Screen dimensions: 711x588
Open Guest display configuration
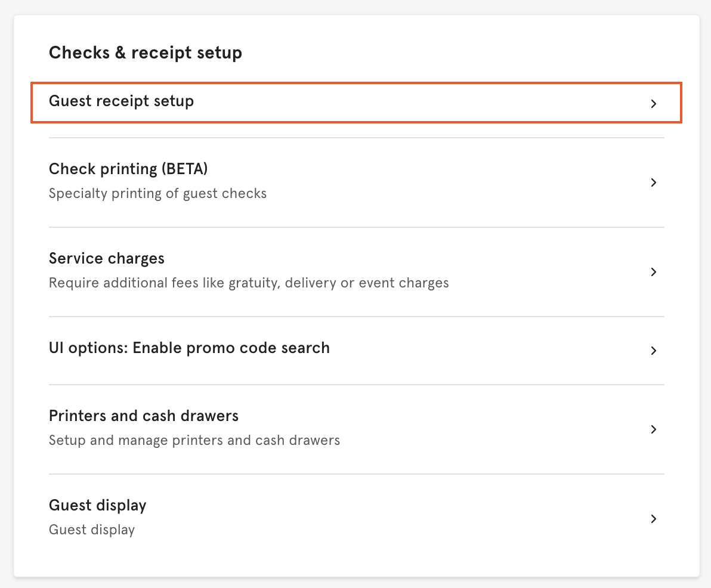pyautogui.click(x=97, y=505)
